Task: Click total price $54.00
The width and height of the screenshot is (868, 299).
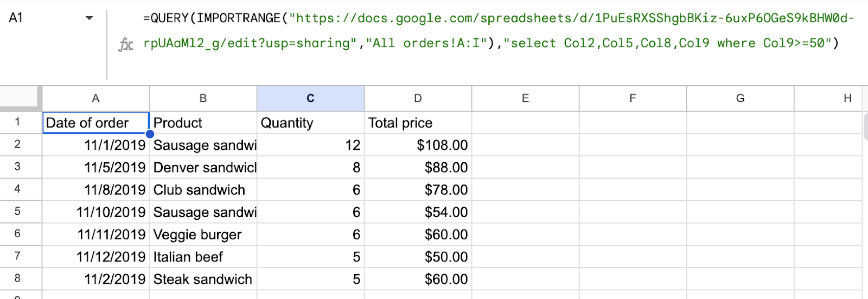Action: pyautogui.click(x=418, y=212)
